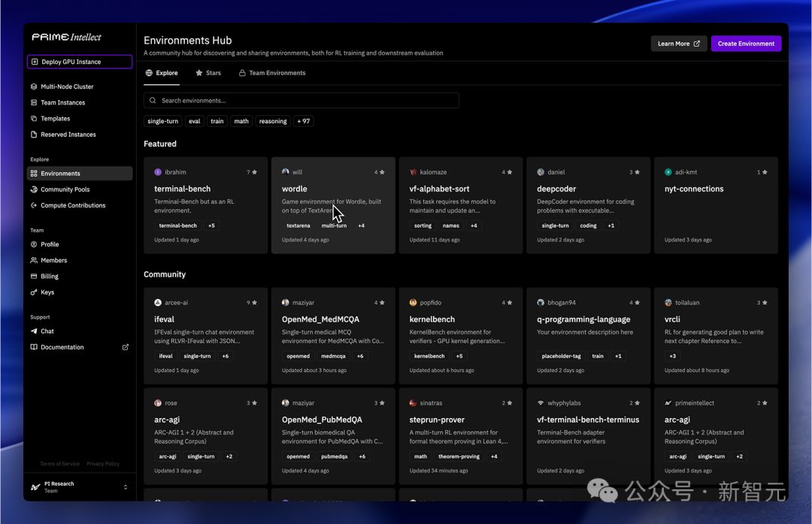
Task: Expand +3 tags on vrcli card
Action: coord(673,356)
